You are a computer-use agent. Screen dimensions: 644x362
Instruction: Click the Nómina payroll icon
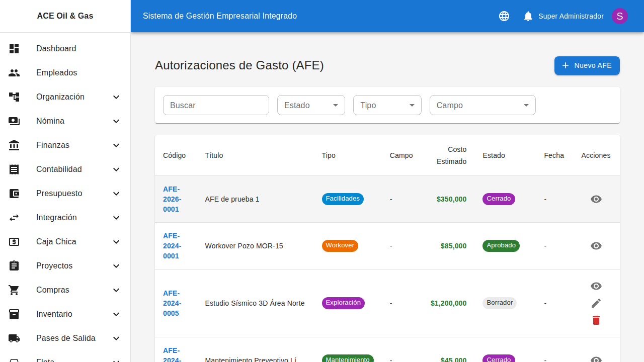tap(14, 121)
